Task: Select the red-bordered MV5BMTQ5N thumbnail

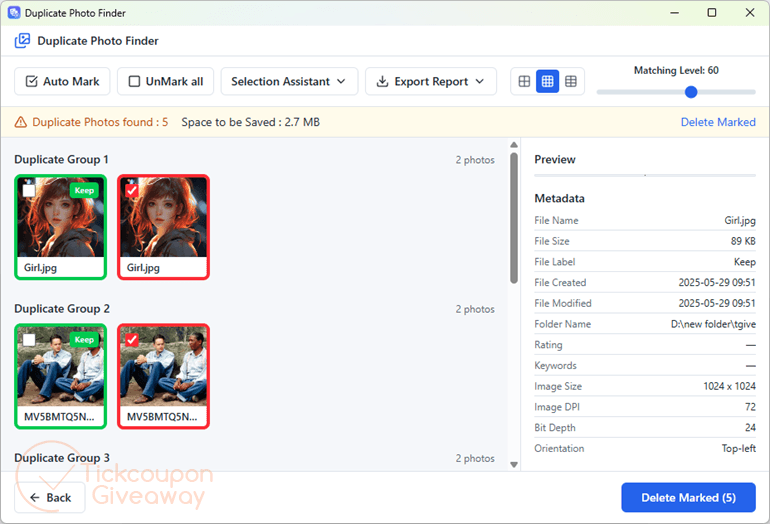Action: pos(164,376)
